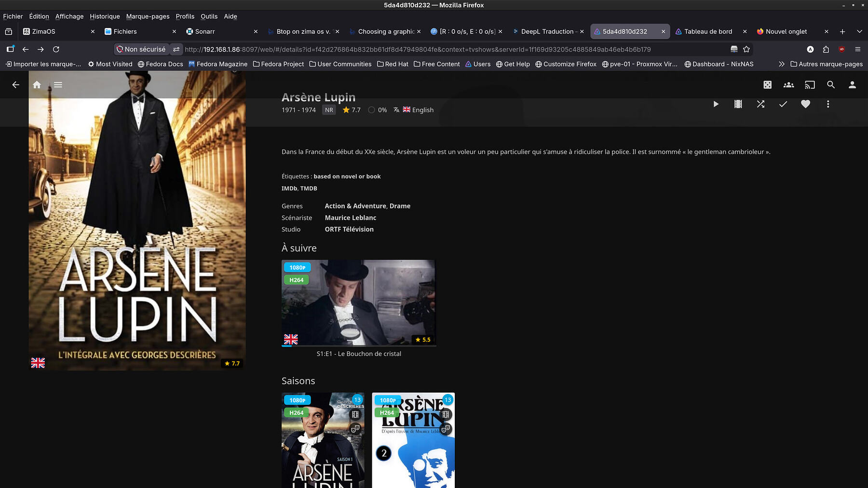868x488 pixels.
Task: Open the site permissions icon in address bar
Action: coord(176,49)
